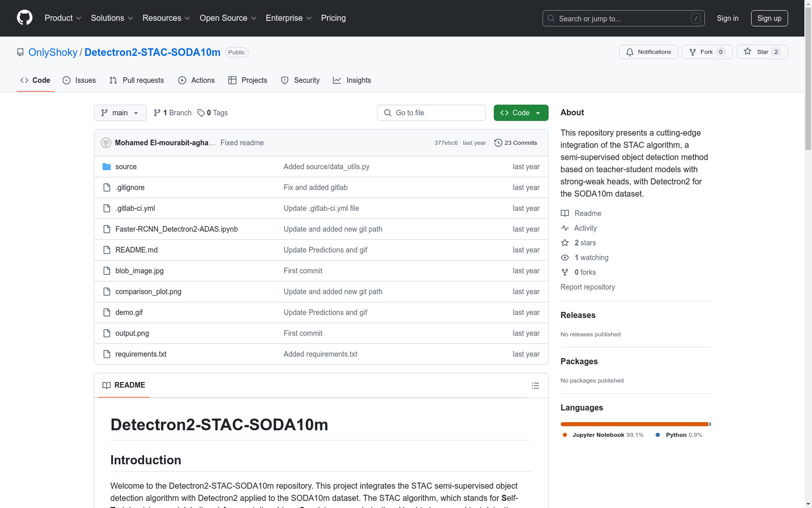Click the Added source/data_utils.py commit message

[326, 167]
